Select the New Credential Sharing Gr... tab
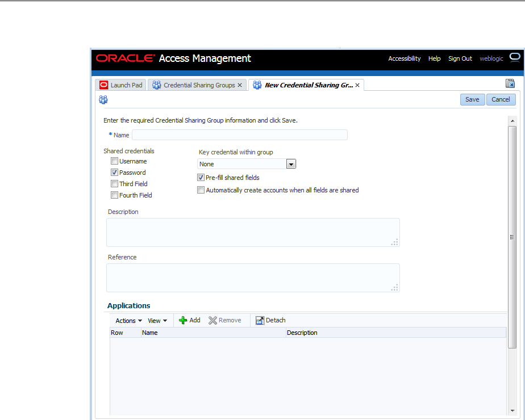Image resolution: width=525 pixels, height=420 pixels. [306, 85]
